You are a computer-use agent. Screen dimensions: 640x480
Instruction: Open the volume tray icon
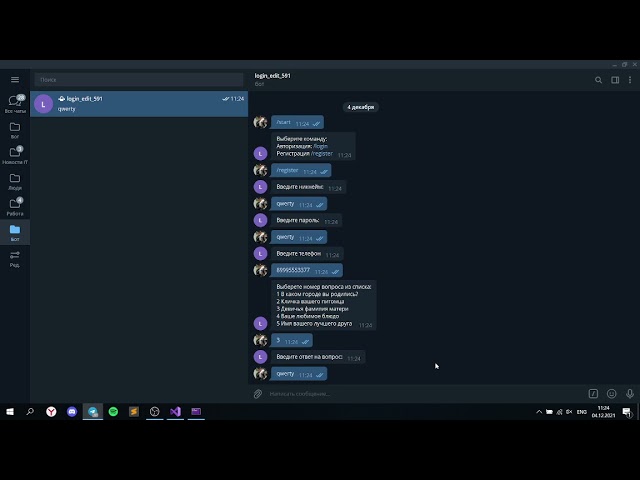[569, 412]
